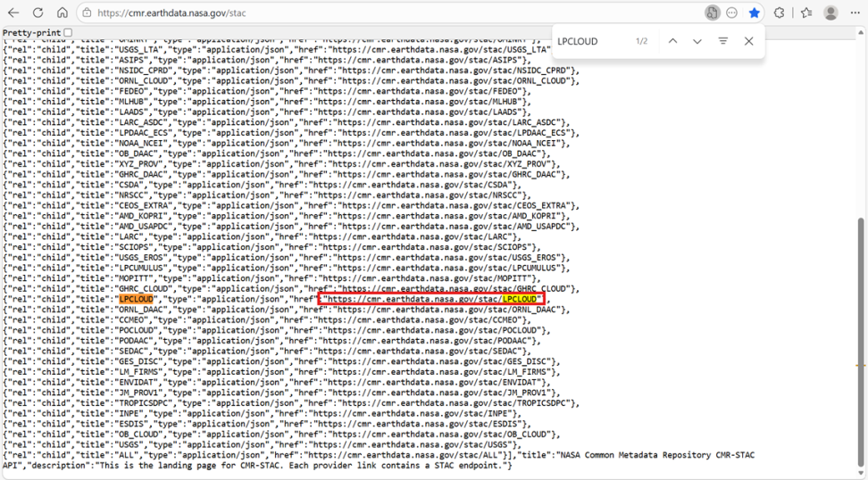Viewport: 868px width, 480px height.
Task: Click the "USGS_EROS" title text
Action: tap(141, 258)
